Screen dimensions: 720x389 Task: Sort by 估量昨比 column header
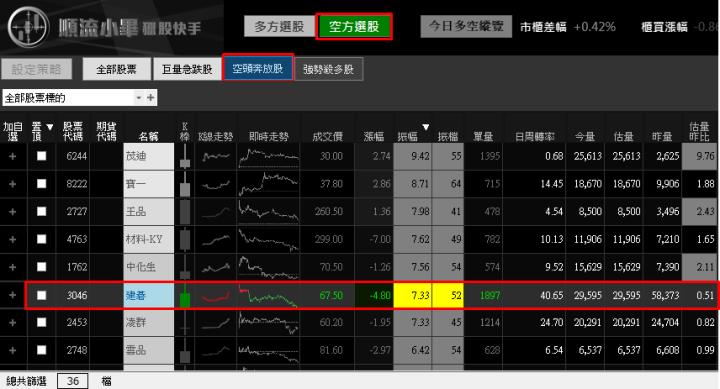pos(699,131)
